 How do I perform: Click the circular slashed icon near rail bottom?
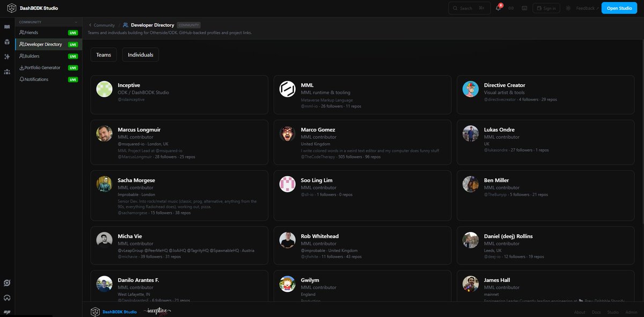point(7,283)
